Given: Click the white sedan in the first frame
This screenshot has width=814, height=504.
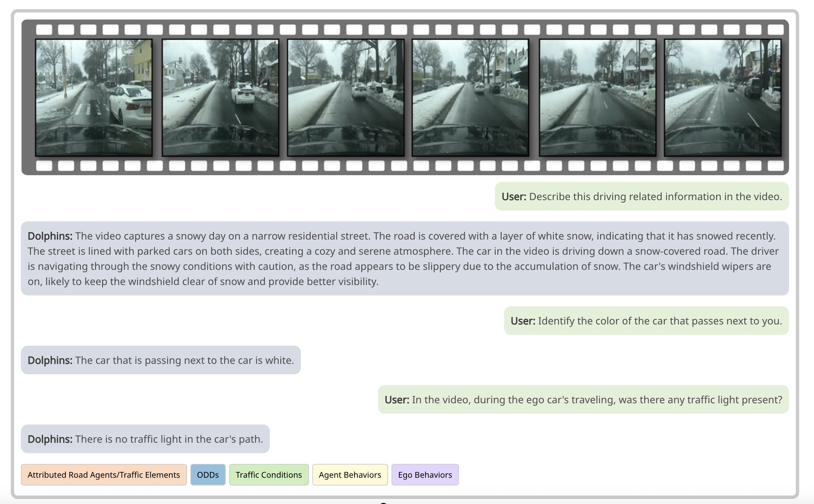Looking at the screenshot, I should pos(131,103).
